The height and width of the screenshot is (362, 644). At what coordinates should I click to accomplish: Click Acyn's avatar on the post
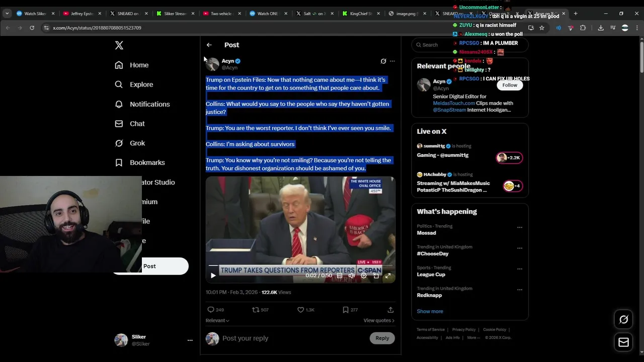[x=212, y=64]
